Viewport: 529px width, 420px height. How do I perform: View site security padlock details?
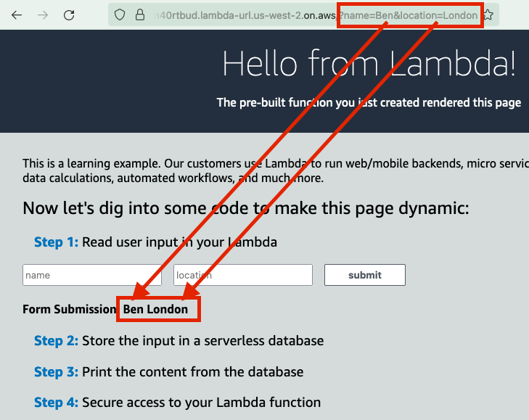point(140,15)
